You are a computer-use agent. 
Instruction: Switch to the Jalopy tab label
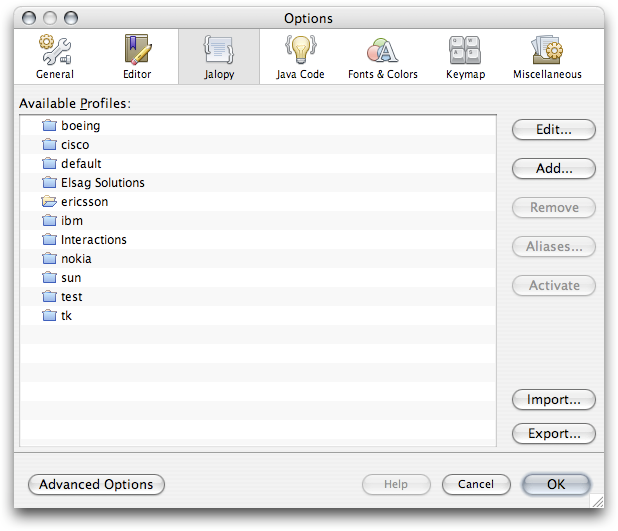click(219, 75)
